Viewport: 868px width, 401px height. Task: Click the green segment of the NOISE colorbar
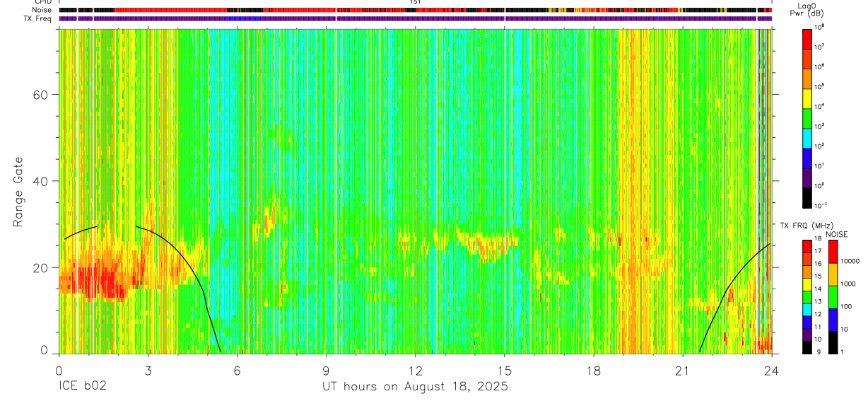[833, 297]
